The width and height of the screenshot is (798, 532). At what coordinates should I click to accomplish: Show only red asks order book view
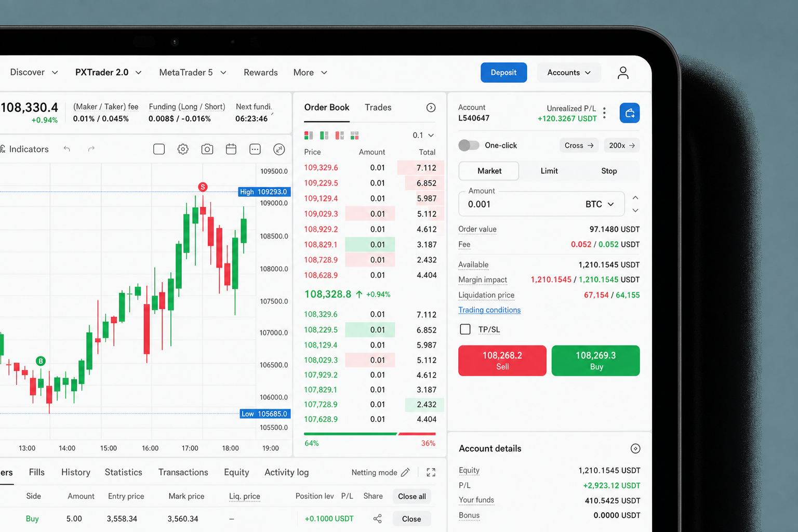(x=340, y=136)
